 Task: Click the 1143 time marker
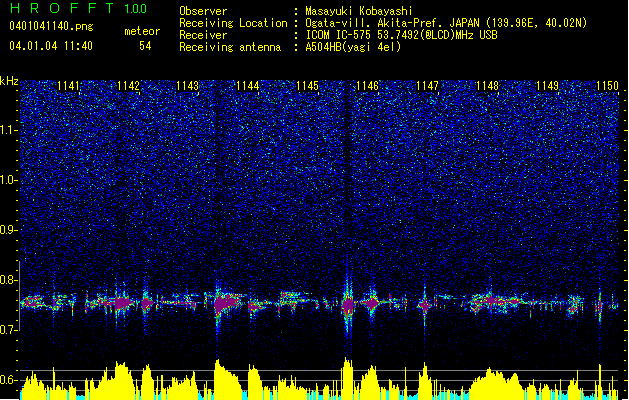(188, 86)
